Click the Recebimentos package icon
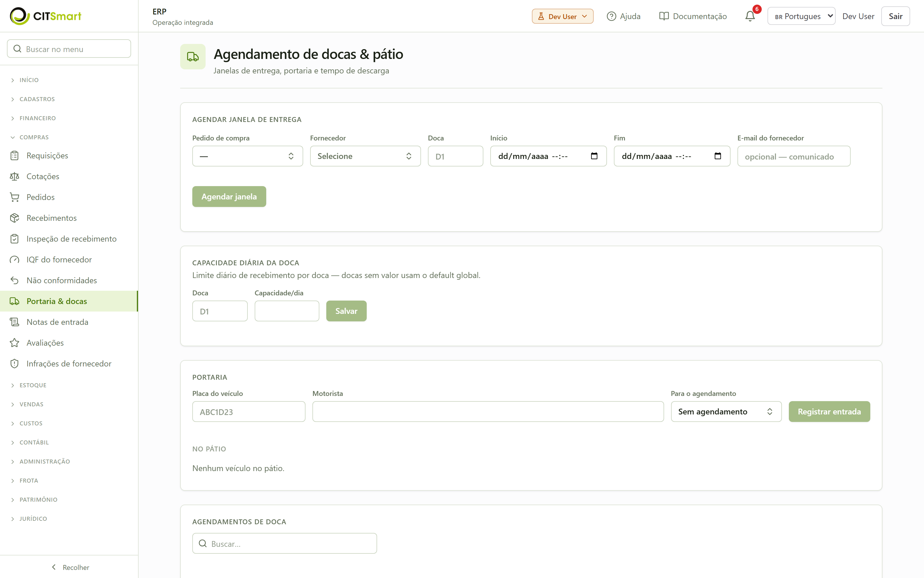The width and height of the screenshot is (924, 578). coord(14,218)
